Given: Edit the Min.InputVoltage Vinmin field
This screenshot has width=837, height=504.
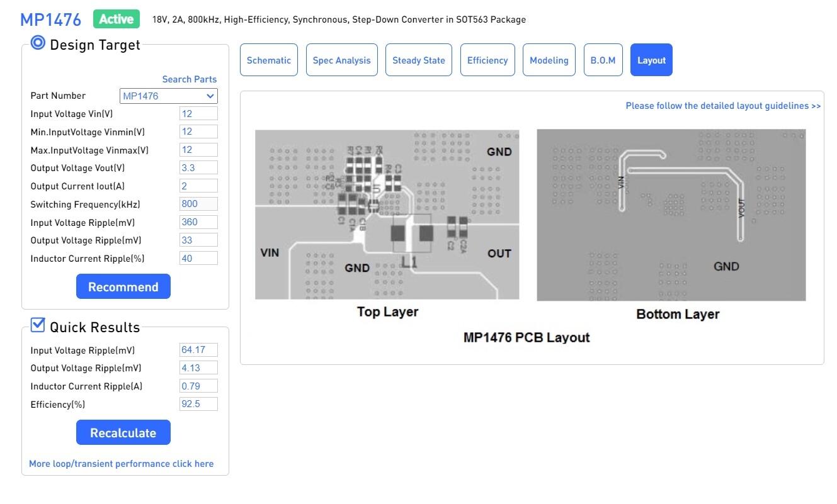Looking at the screenshot, I should tap(198, 132).
